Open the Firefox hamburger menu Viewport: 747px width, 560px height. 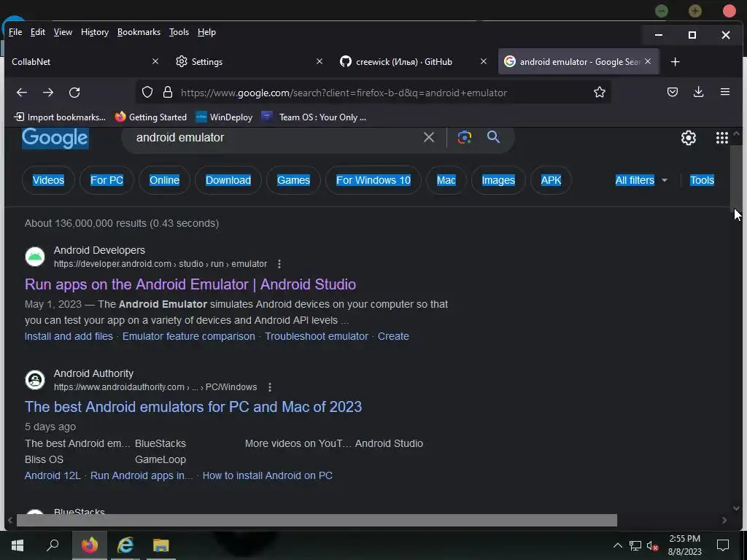click(x=724, y=92)
